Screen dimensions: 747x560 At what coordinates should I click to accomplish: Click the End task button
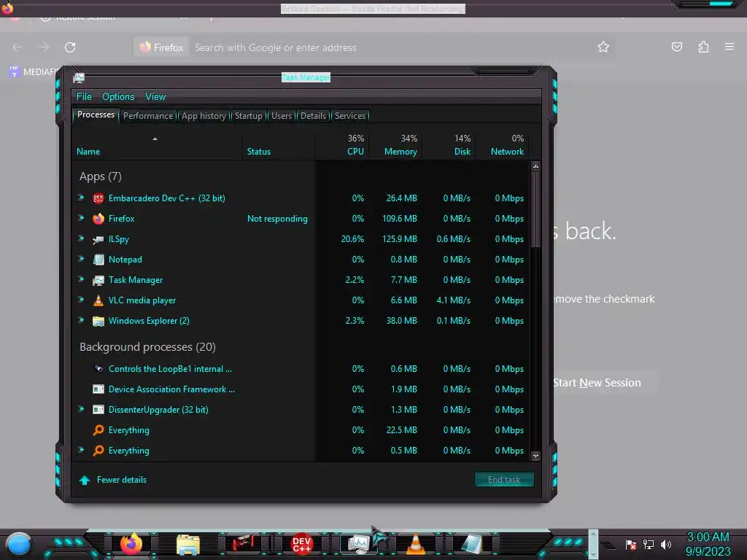coord(504,480)
